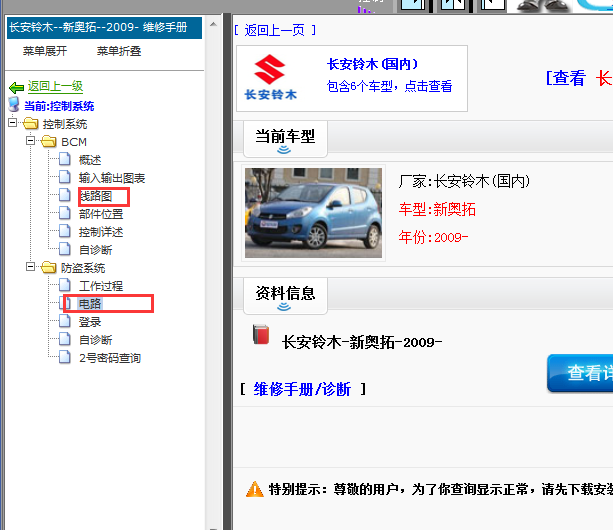Click the 车型:新奥拓 text
This screenshot has width=613, height=530.
coord(437,209)
